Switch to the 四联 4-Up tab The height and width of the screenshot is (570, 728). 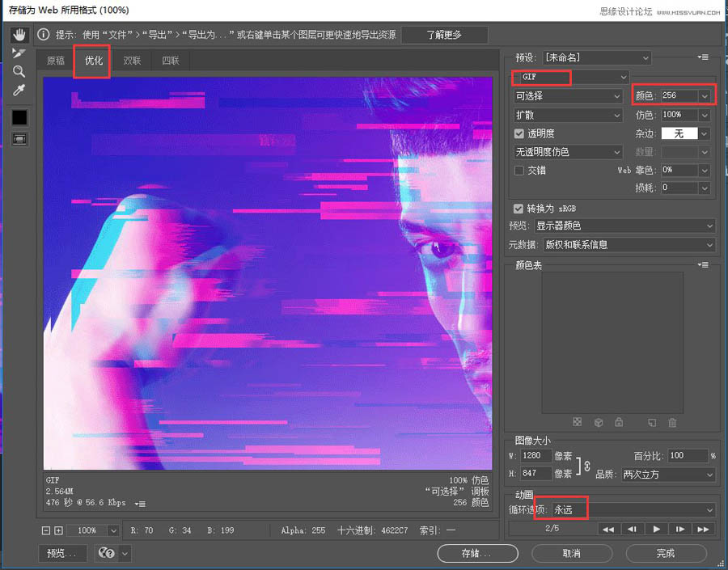click(171, 60)
